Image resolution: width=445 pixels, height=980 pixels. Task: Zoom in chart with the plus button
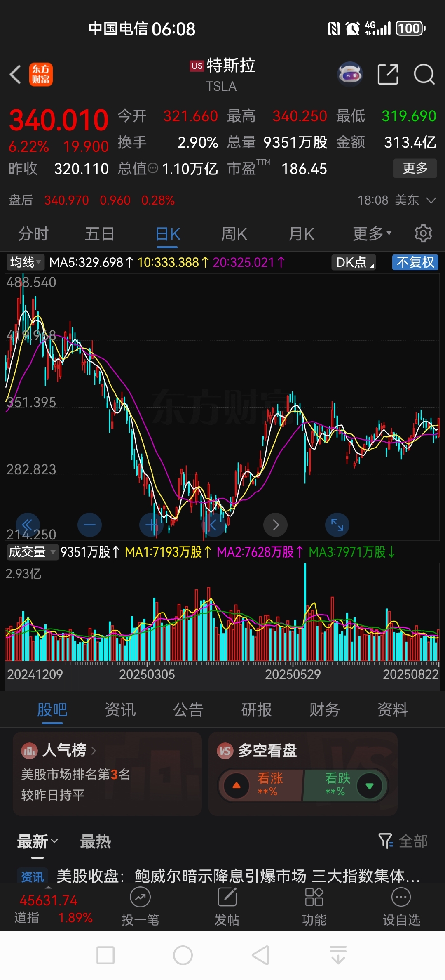pyautogui.click(x=152, y=525)
